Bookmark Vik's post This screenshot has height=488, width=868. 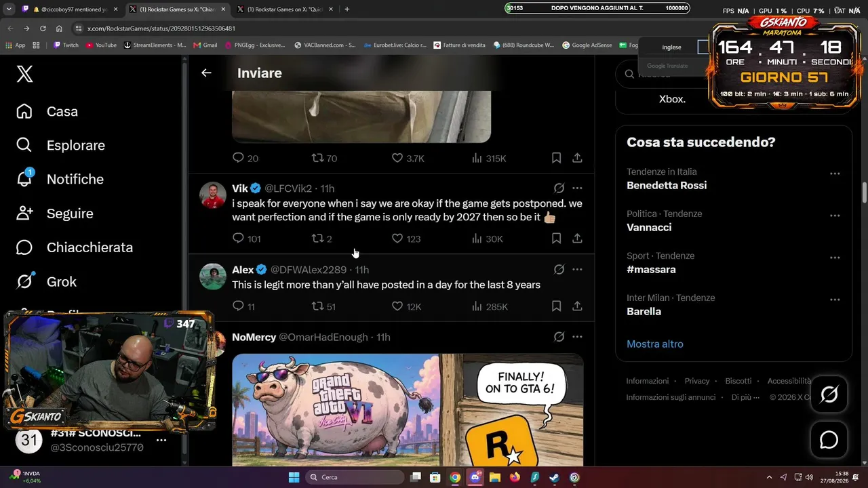tap(556, 239)
